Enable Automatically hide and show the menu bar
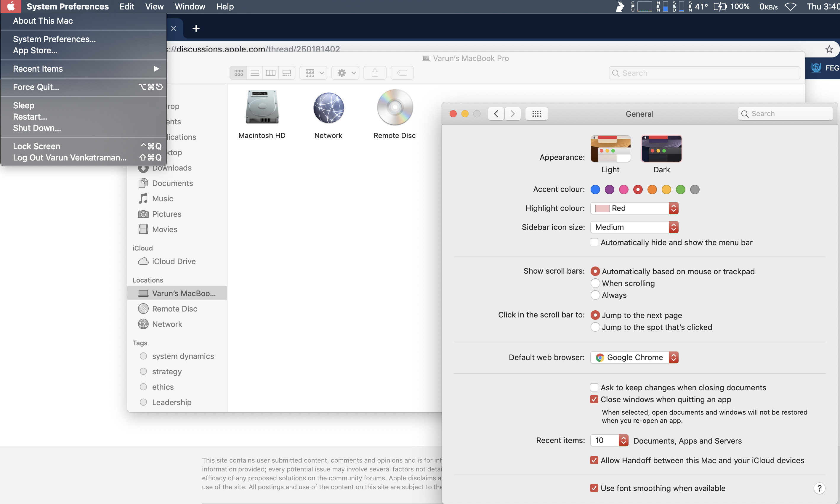 point(594,243)
